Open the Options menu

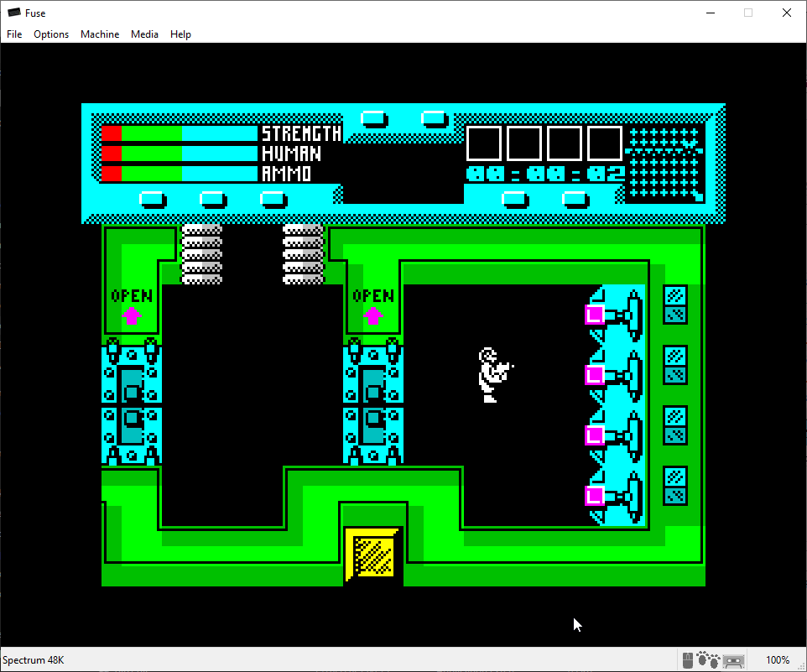coord(51,34)
